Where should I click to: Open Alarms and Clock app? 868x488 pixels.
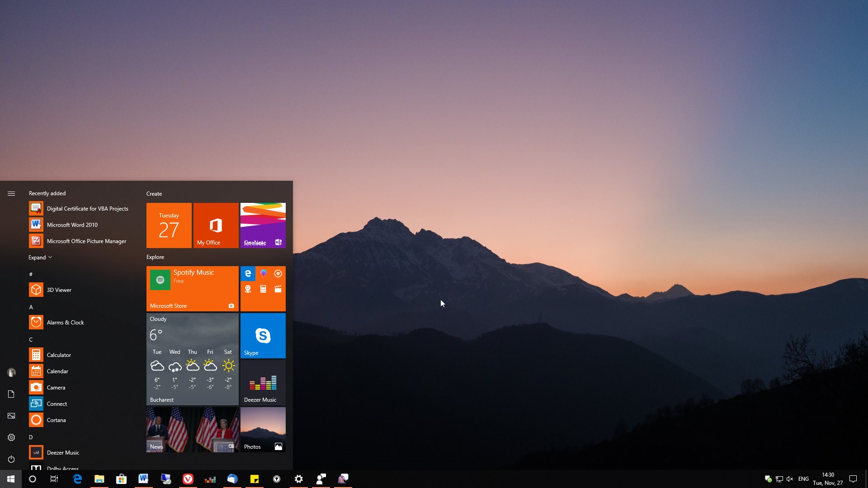point(65,322)
